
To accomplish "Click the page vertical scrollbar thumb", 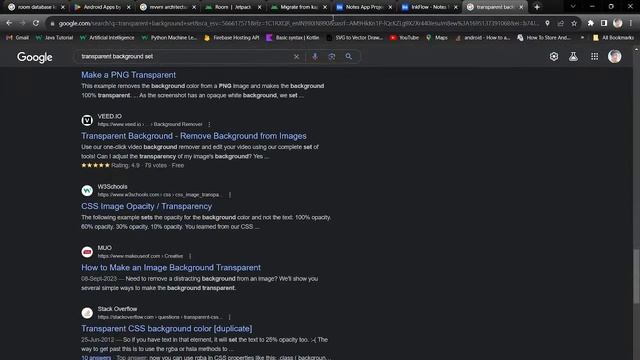I will click(x=636, y=276).
